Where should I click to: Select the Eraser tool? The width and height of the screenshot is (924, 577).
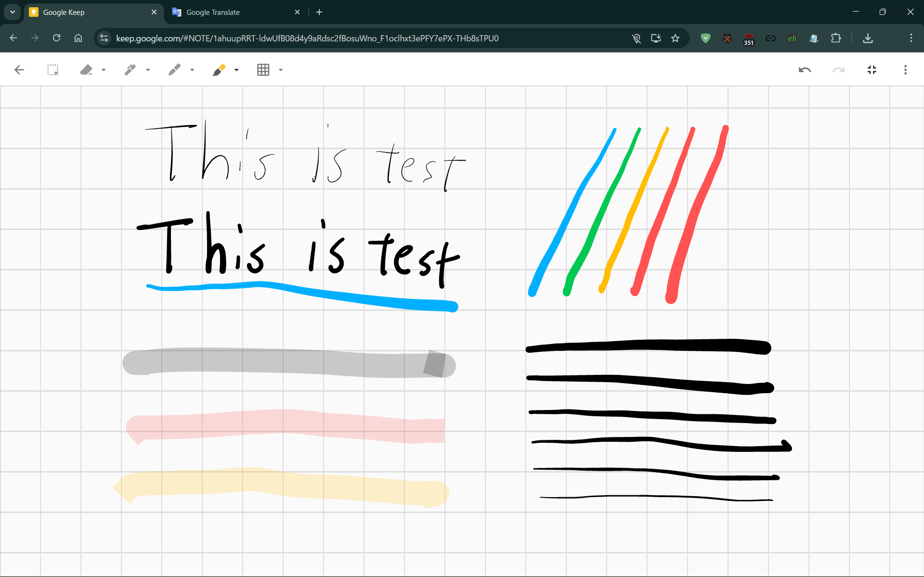(86, 70)
